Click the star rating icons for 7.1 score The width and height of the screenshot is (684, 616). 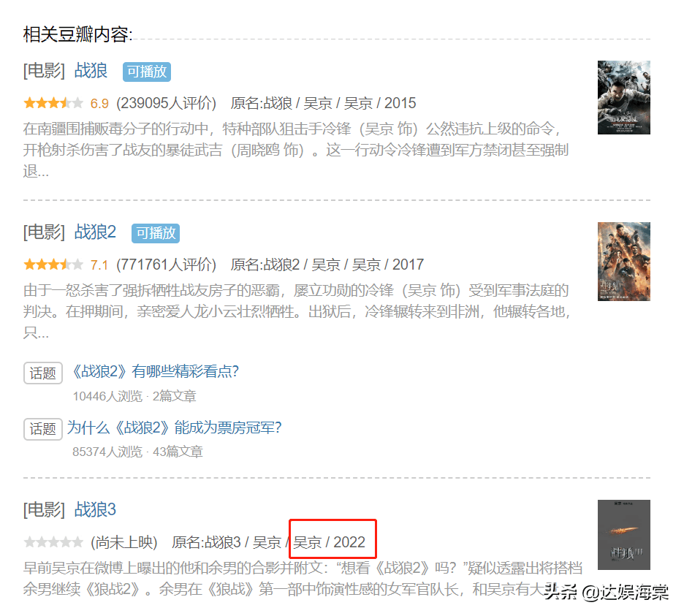(x=53, y=265)
